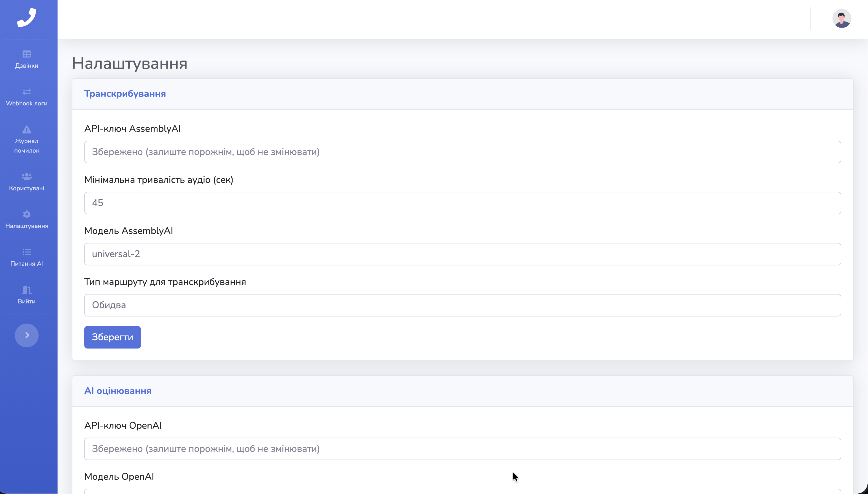Click the API-ключ AssemblyAI label
The image size is (868, 494).
point(132,129)
